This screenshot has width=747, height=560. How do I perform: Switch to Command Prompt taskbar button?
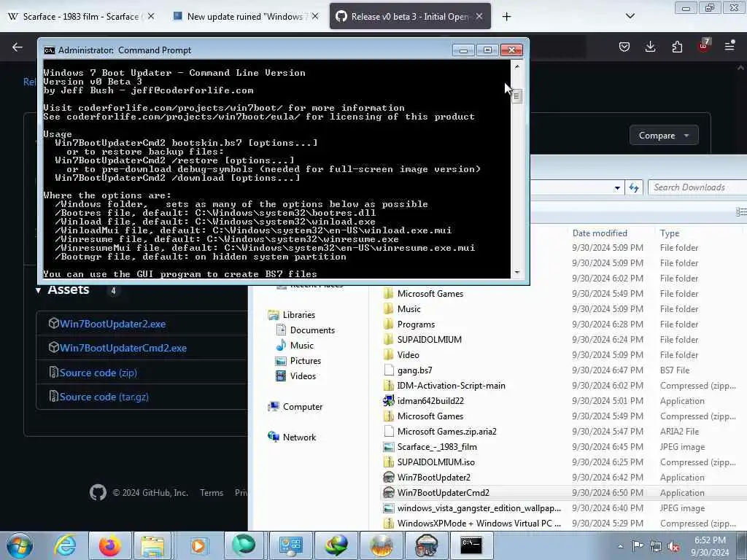click(471, 545)
